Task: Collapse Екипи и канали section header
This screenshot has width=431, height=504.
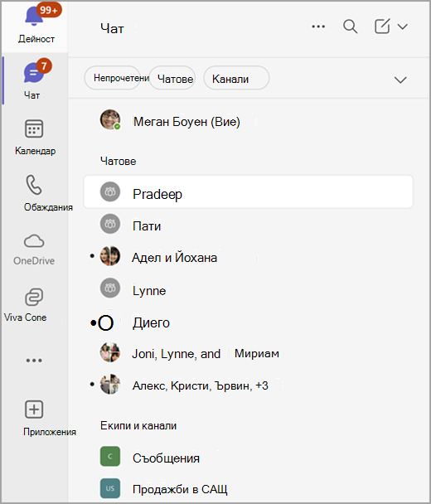Action: point(138,425)
